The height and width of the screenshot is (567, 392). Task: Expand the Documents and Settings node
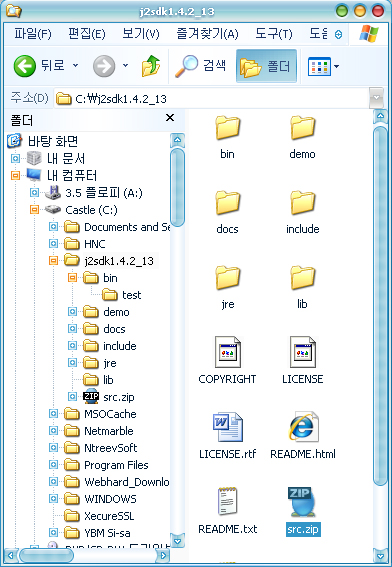click(x=53, y=227)
